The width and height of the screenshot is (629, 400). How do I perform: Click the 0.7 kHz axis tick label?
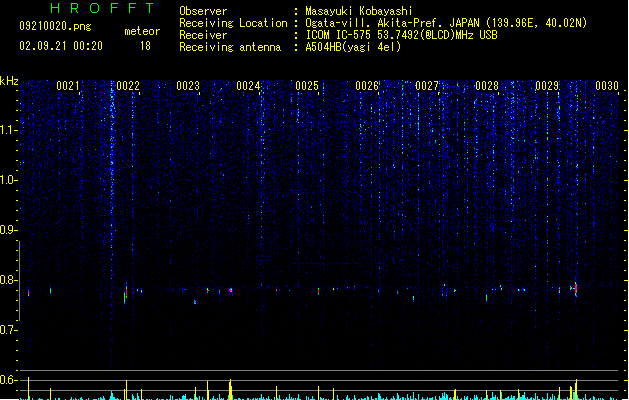[x=8, y=330]
